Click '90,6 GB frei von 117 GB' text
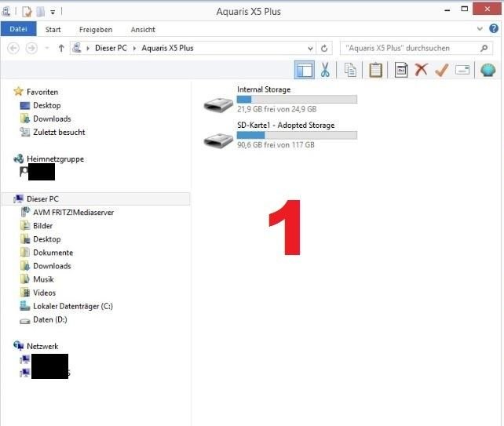The image size is (504, 426). click(x=276, y=145)
